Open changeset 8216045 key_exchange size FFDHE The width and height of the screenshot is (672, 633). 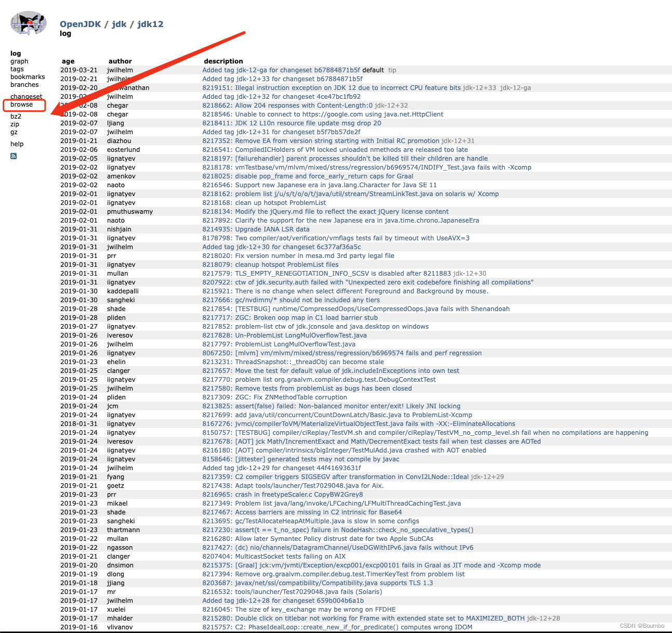pos(299,610)
